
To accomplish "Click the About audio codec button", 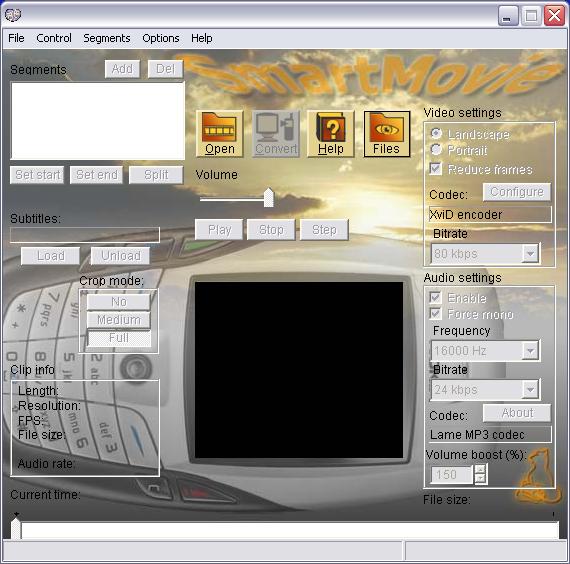I will coord(517,413).
